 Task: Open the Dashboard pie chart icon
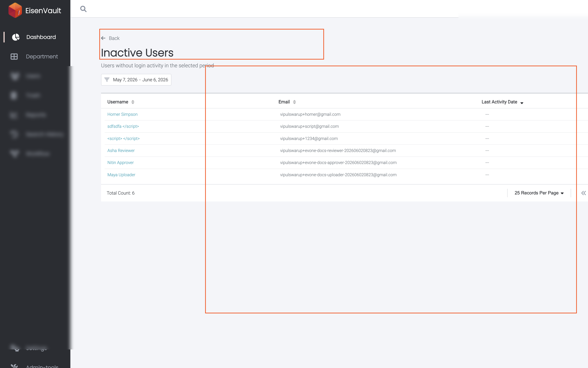[16, 37]
